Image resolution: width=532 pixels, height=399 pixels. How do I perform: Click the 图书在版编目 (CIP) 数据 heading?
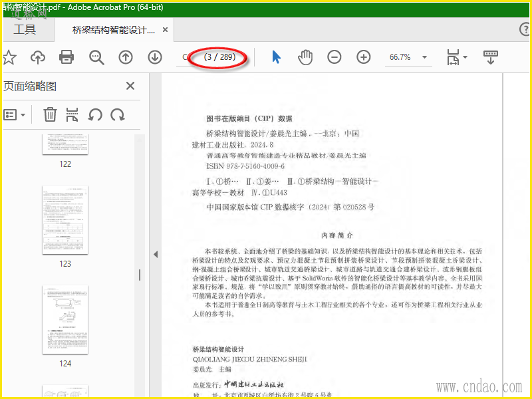click(249, 118)
